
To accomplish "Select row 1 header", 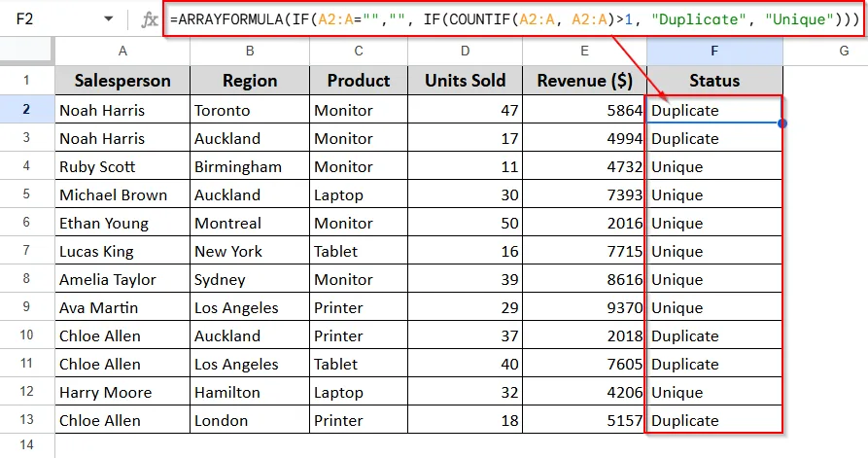I will coord(26,81).
